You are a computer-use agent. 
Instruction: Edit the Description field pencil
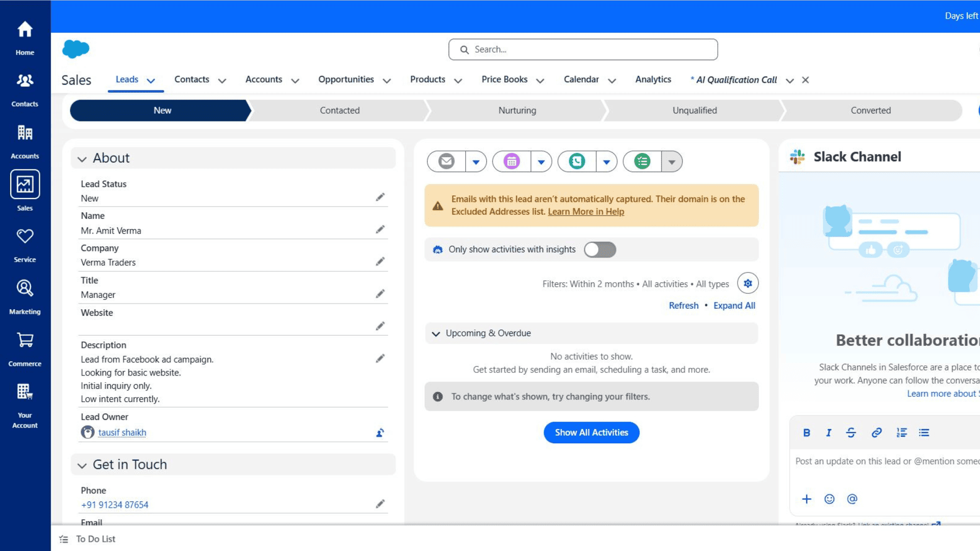click(380, 358)
